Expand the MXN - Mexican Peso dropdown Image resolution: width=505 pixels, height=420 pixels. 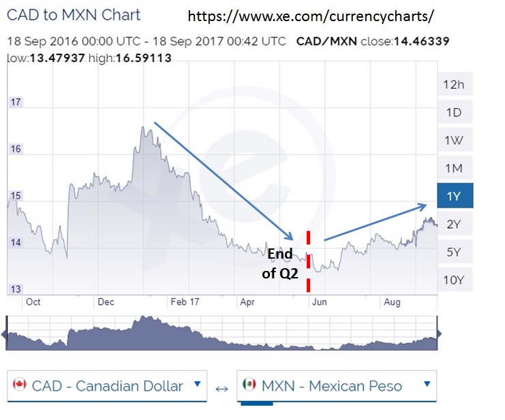336,386
